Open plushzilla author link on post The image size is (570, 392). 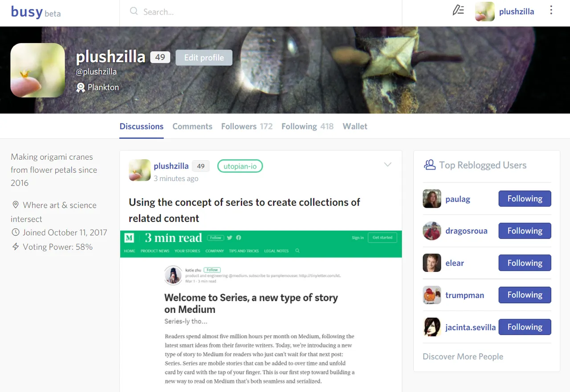point(171,166)
